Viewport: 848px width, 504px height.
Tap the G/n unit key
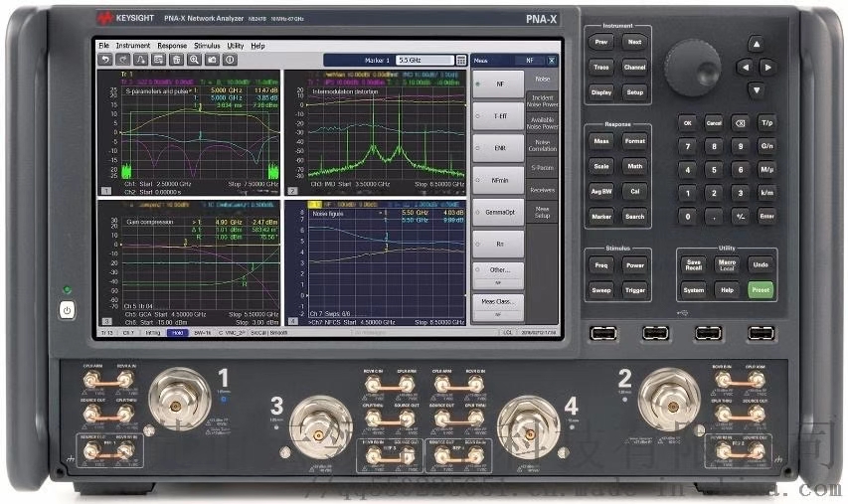766,146
